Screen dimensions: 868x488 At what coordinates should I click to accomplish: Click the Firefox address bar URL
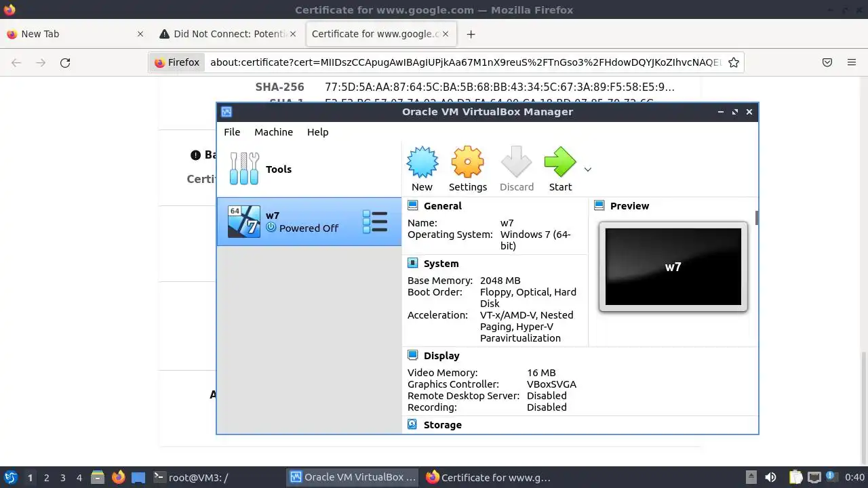(x=465, y=62)
